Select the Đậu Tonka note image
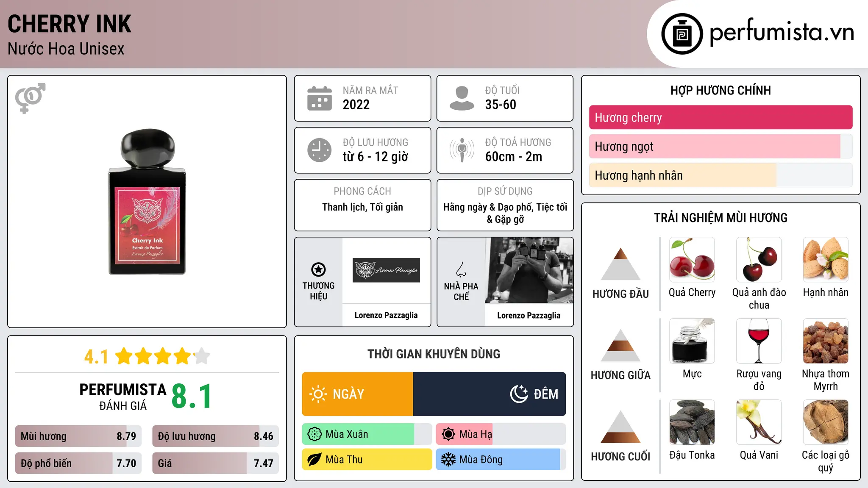Image resolution: width=868 pixels, height=488 pixels. click(x=692, y=422)
